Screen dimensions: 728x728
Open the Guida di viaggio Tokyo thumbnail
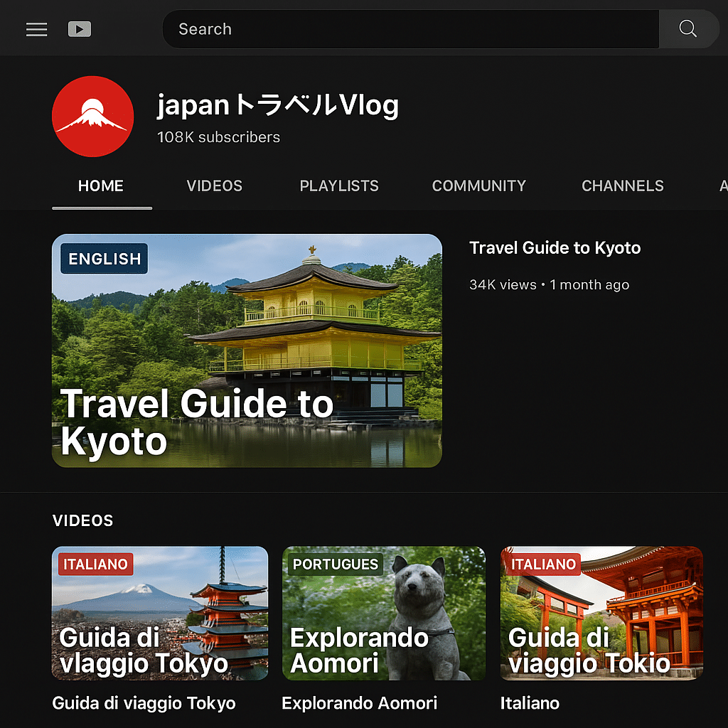coord(160,614)
